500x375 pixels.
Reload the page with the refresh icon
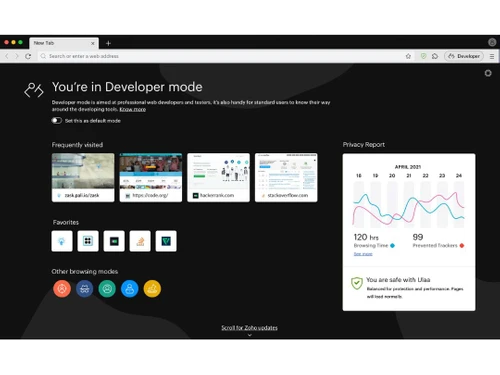[28, 56]
